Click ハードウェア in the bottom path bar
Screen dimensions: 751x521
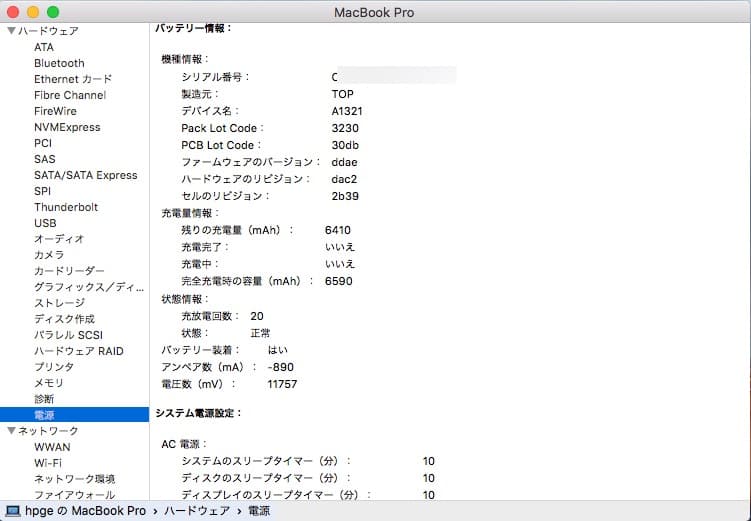coord(197,511)
